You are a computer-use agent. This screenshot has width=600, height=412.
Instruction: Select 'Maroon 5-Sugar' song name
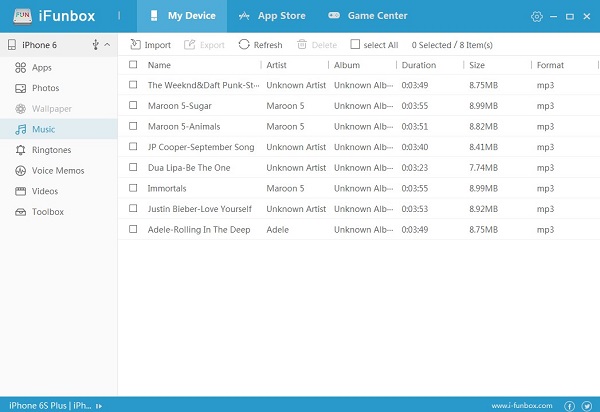click(x=179, y=106)
